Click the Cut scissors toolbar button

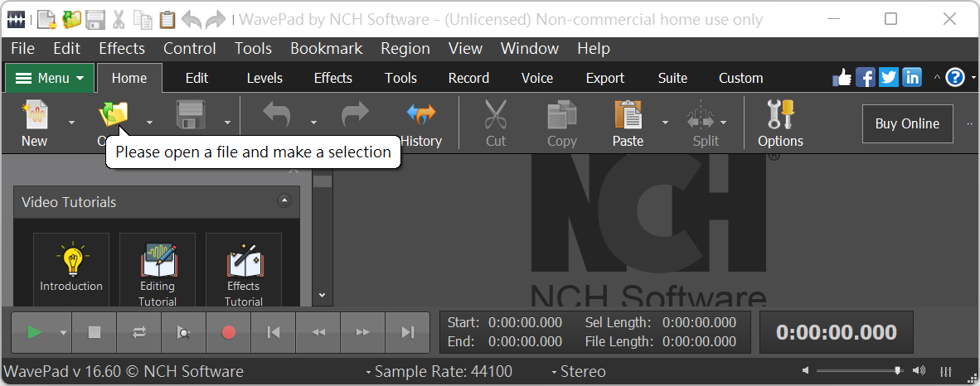pyautogui.click(x=496, y=123)
